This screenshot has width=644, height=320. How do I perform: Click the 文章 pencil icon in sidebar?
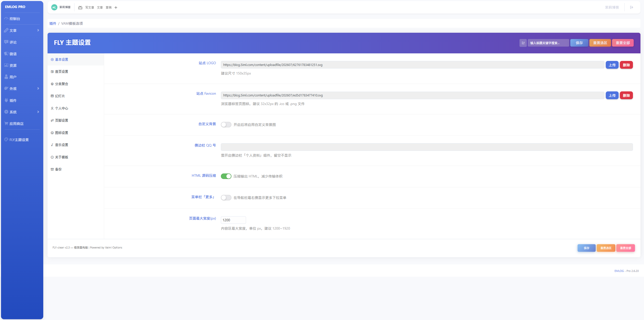6,30
